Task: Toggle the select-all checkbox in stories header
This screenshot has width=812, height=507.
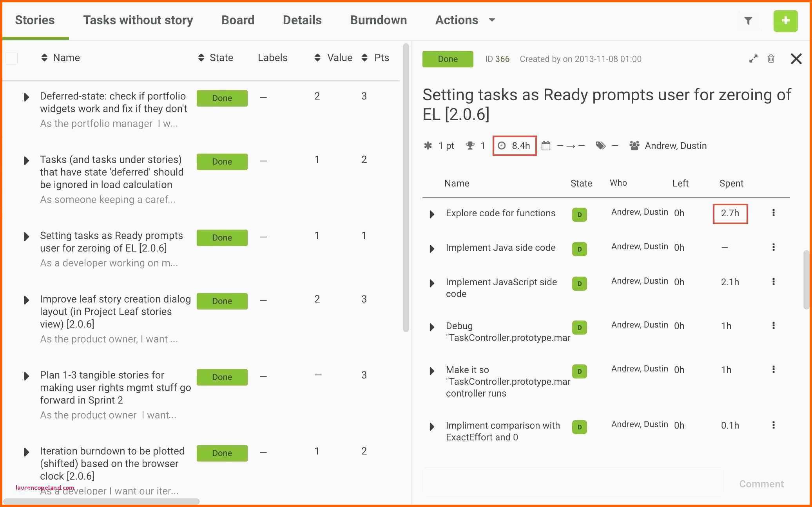Action: click(x=12, y=58)
